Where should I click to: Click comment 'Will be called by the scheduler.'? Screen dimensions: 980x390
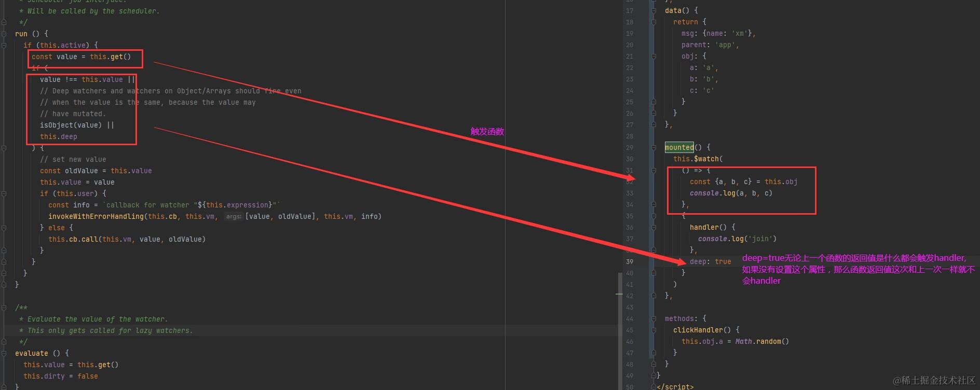pyautogui.click(x=93, y=11)
